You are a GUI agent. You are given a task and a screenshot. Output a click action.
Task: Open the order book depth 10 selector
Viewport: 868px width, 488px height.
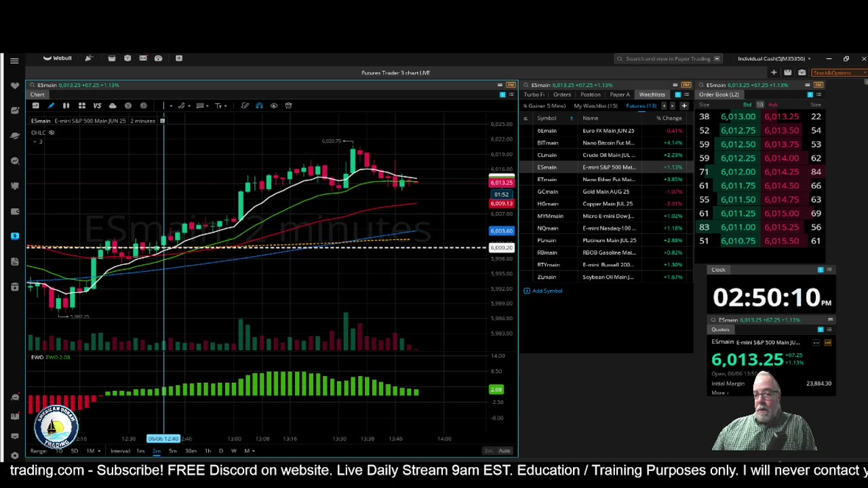click(759, 105)
